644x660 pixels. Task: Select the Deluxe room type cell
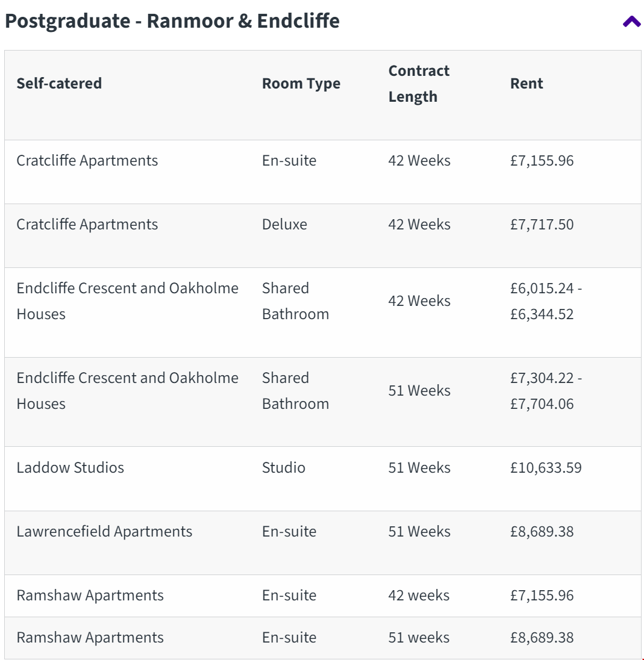[x=284, y=224]
